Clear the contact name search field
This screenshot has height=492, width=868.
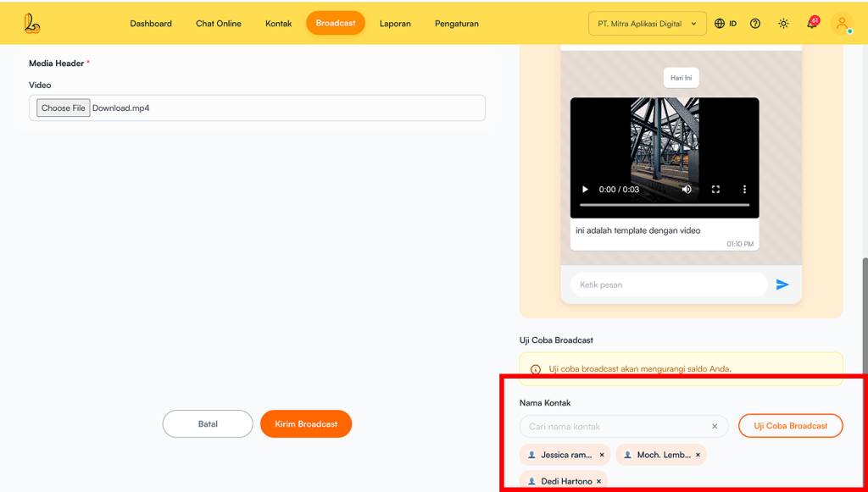point(715,426)
